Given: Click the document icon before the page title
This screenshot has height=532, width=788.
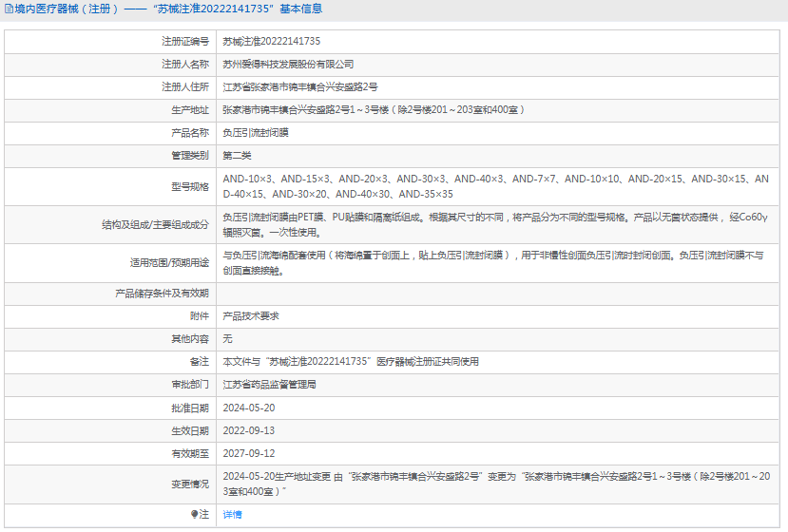Looking at the screenshot, I should (x=10, y=9).
